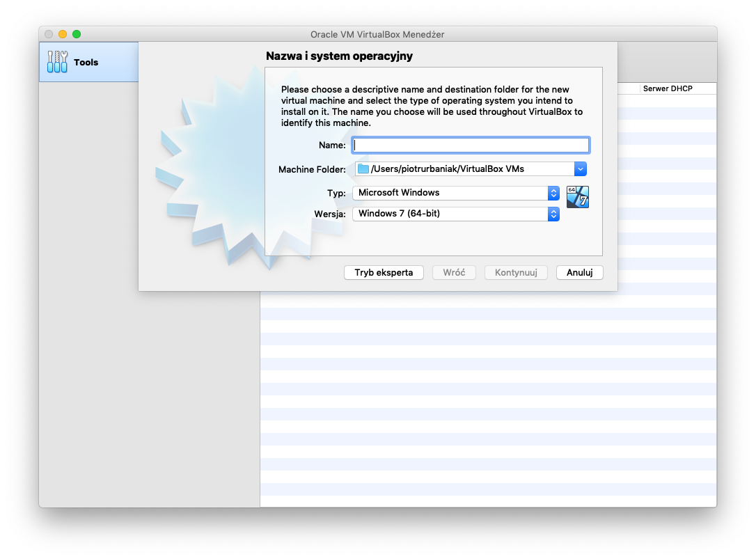Open the Wersja Windows 7 (64-bit) dropdown
Image resolution: width=756 pixels, height=559 pixels.
(x=456, y=214)
